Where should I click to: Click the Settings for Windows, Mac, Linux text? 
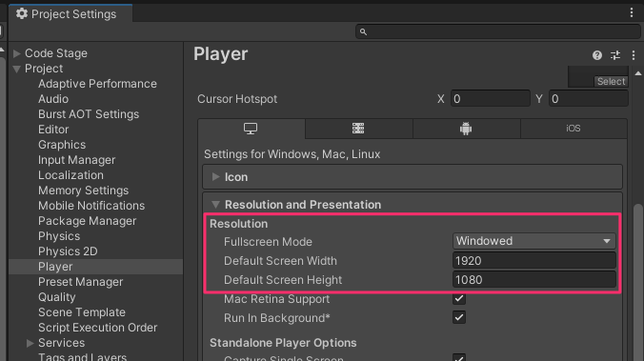(x=292, y=154)
